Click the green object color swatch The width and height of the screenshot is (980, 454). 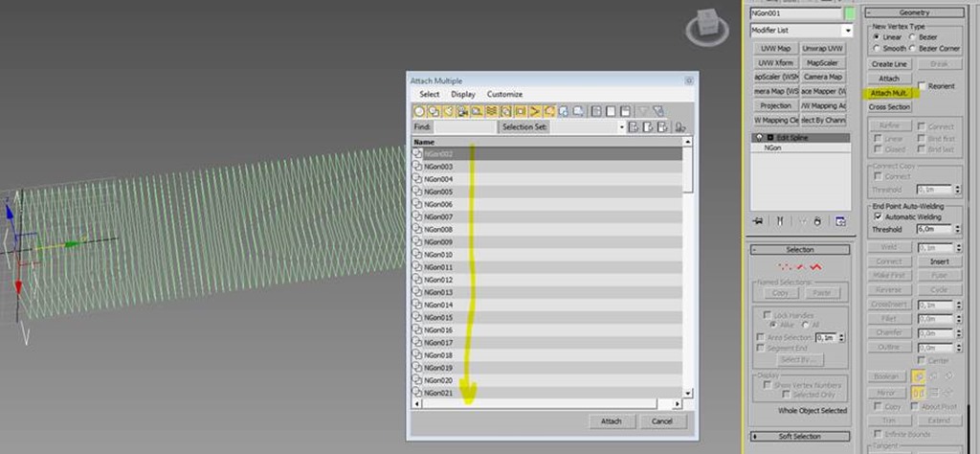point(849,13)
